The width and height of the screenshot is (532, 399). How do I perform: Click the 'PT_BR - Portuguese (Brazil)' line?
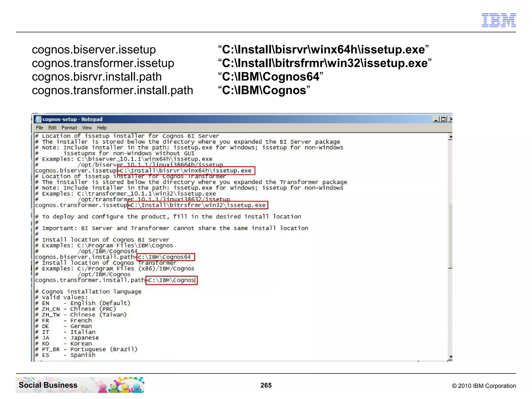[x=86, y=349]
